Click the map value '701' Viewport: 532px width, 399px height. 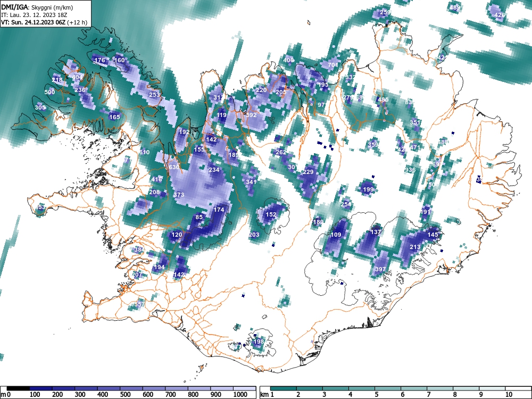pos(333,65)
